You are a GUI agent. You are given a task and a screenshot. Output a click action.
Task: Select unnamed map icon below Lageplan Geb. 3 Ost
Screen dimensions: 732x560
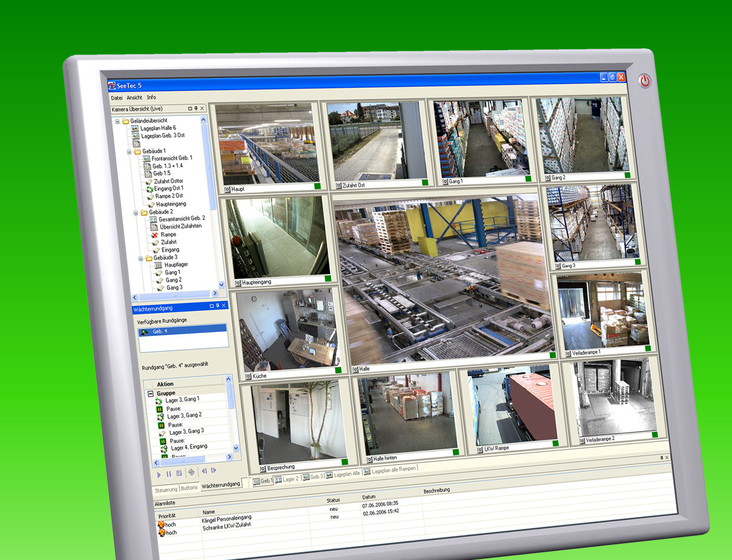pos(137,143)
